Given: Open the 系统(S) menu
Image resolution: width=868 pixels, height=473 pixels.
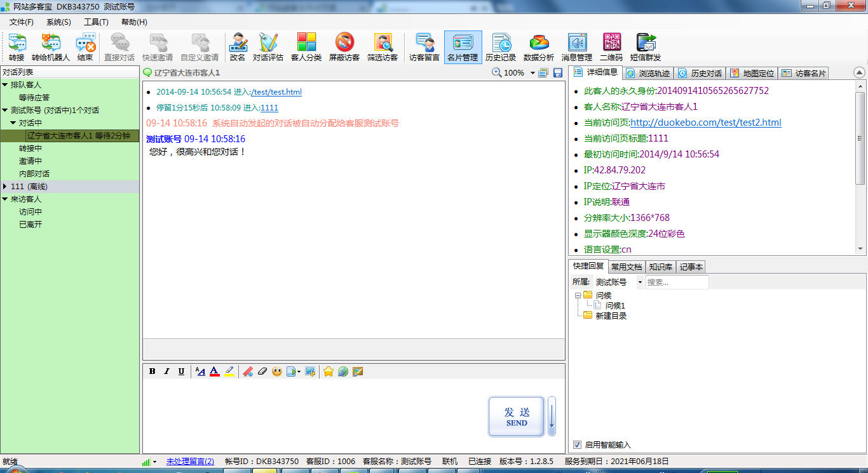Looking at the screenshot, I should point(58,22).
